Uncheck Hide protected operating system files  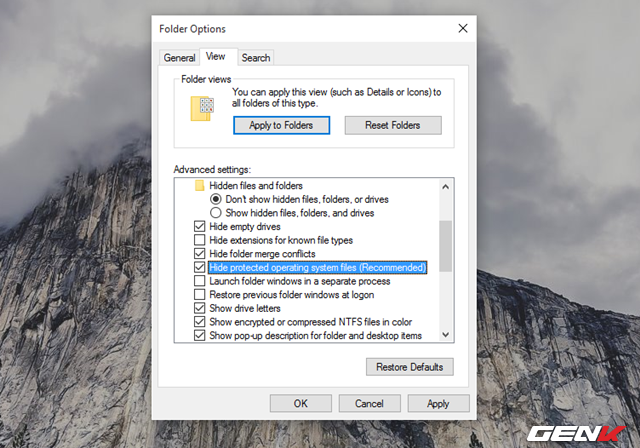200,267
